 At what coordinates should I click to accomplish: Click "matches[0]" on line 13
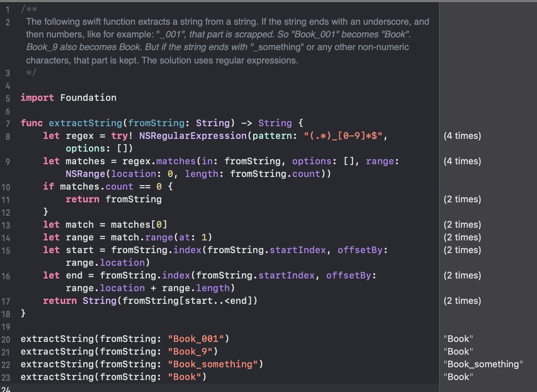(139, 225)
